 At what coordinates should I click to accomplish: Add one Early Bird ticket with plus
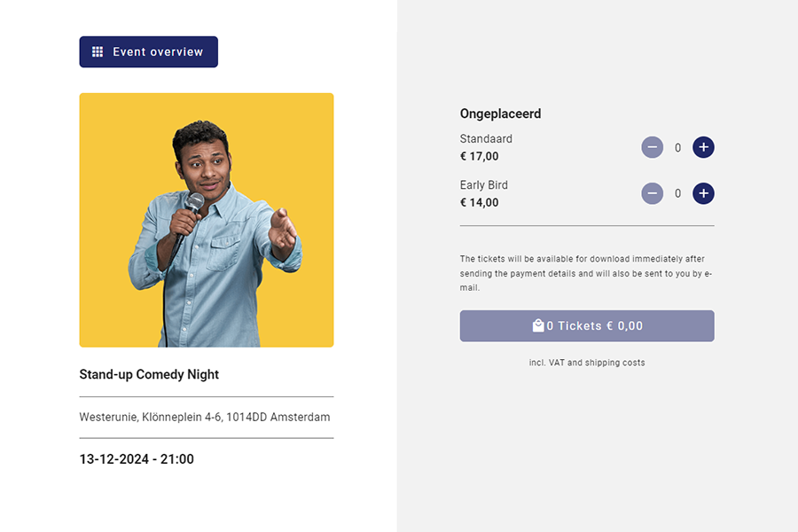[x=703, y=193]
